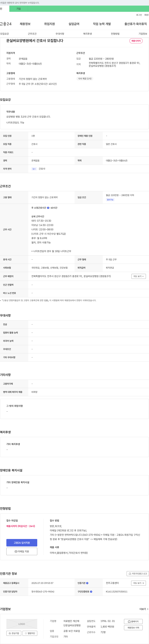Open the 출산휴가·육아휴직 menu
The image size is (149, 644).
pos(135,24)
